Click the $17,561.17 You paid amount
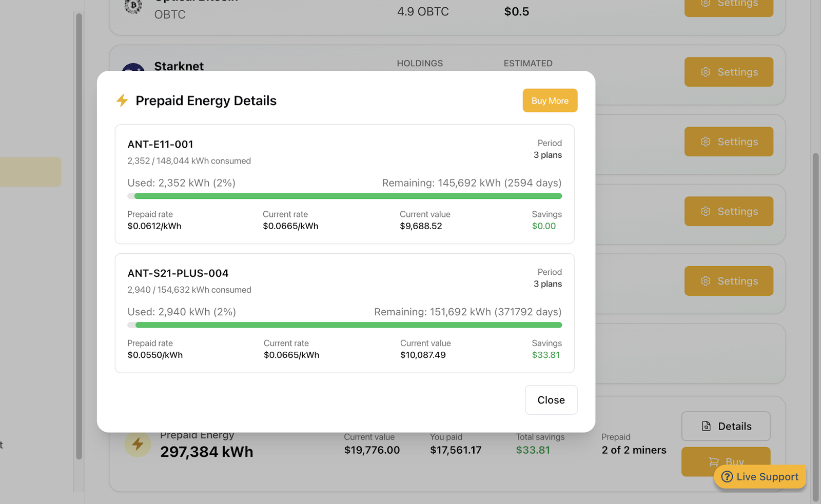The height and width of the screenshot is (504, 821). tap(456, 450)
